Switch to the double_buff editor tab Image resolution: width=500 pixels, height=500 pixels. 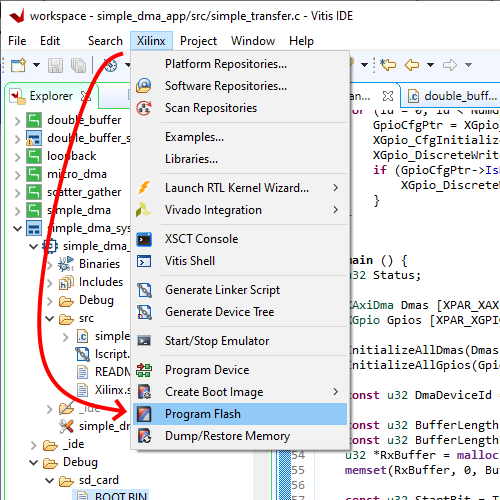tap(453, 96)
